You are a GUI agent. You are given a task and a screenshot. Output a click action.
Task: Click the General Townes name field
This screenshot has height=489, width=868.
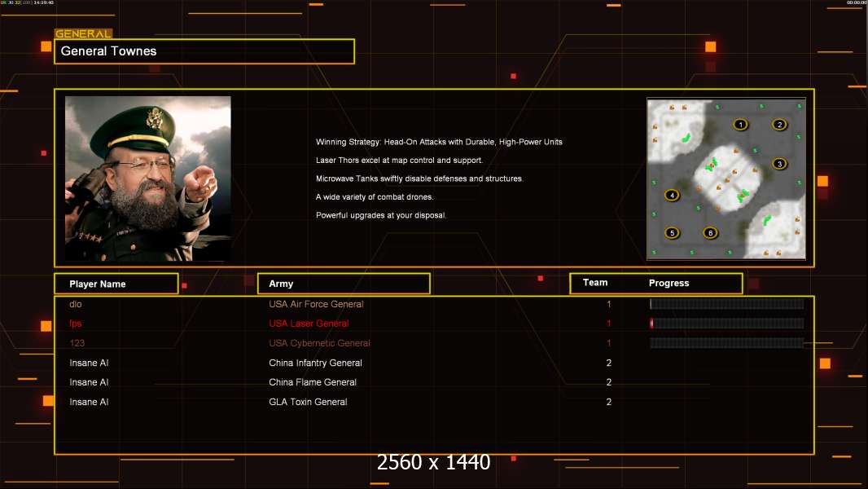(204, 51)
